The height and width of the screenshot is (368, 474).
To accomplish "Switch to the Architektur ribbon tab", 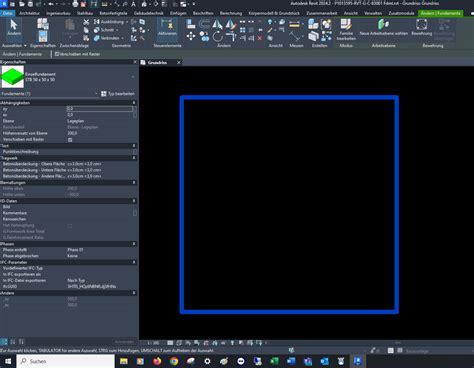I will click(29, 13).
